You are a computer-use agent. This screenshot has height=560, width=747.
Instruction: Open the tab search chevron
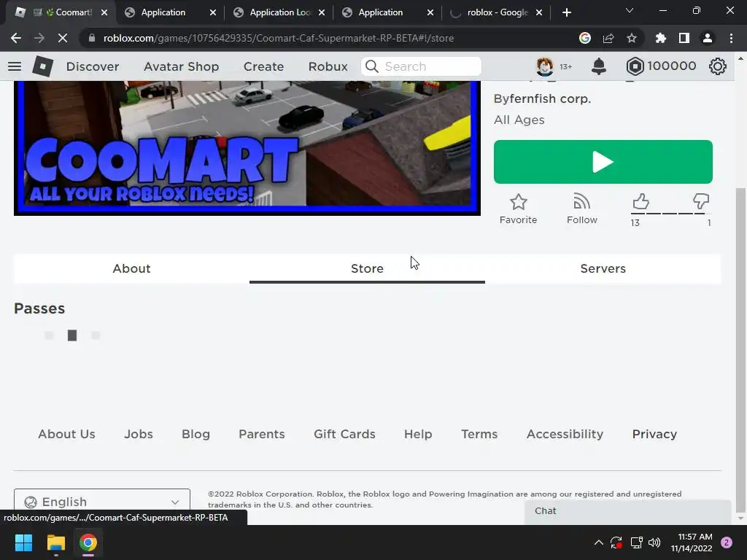coord(630,10)
